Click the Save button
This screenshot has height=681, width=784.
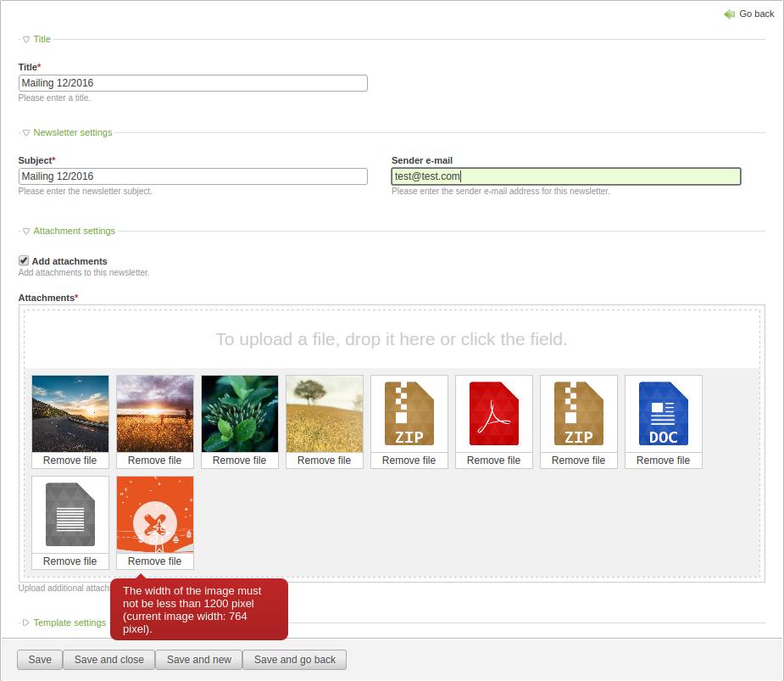[x=40, y=660]
